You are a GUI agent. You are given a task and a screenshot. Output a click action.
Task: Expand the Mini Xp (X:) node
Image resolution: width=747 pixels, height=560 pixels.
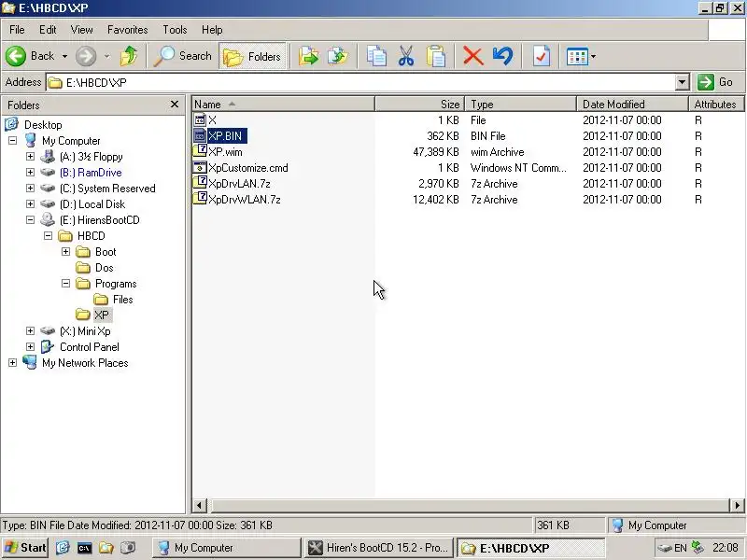tap(30, 330)
